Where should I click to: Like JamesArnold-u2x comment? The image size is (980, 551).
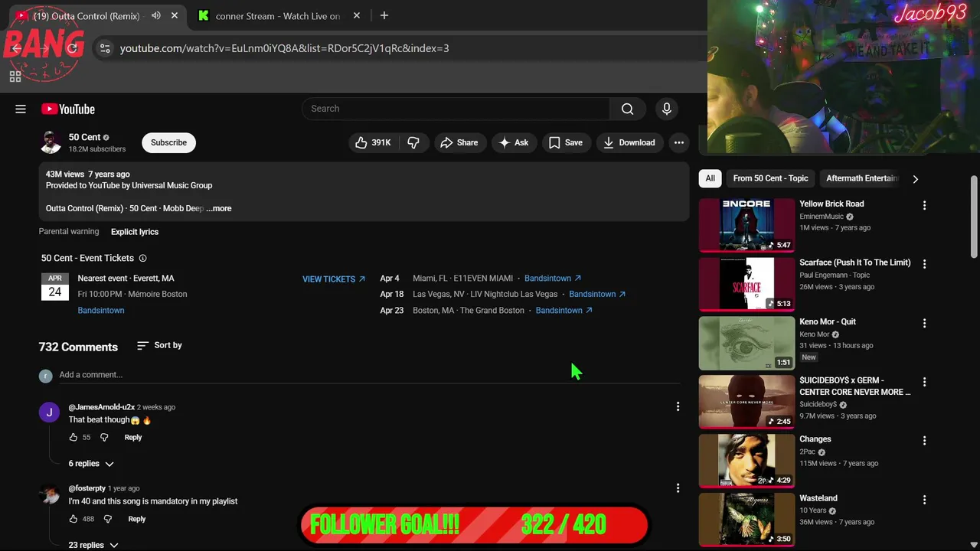73,438
